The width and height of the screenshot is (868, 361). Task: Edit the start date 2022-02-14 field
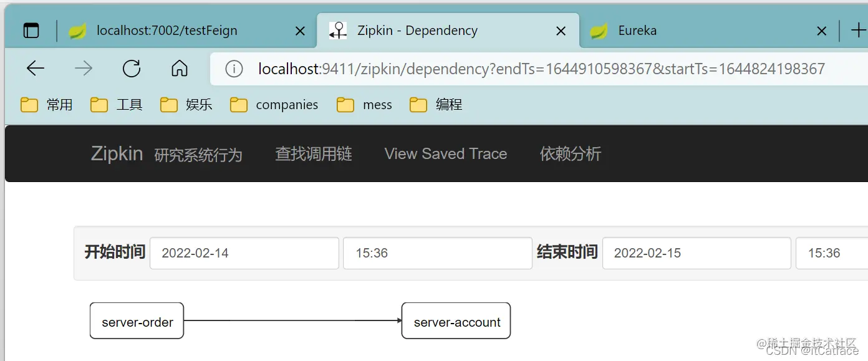[244, 253]
